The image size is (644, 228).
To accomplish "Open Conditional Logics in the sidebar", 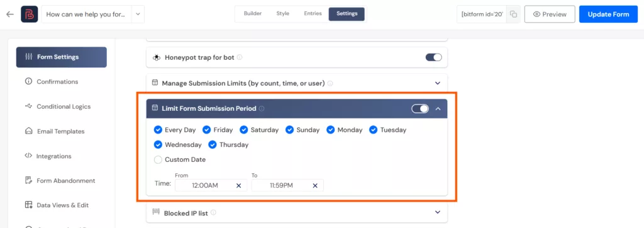I will tap(62, 106).
